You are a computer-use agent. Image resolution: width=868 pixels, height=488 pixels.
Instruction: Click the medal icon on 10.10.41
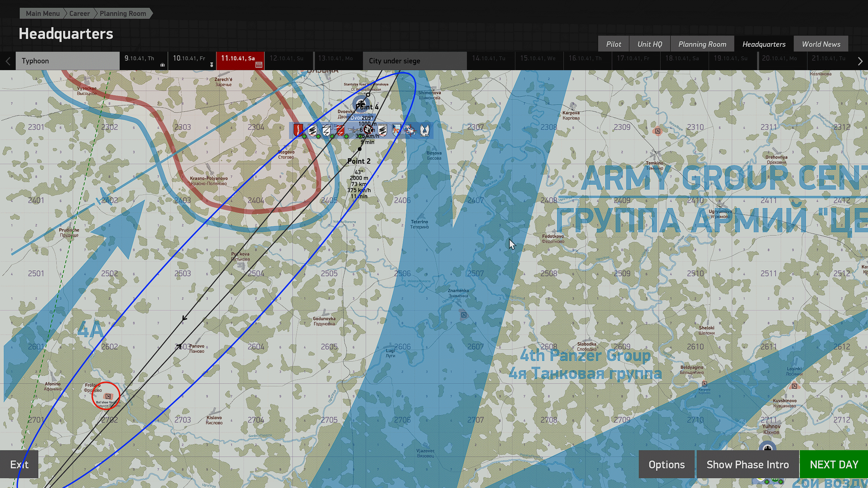(212, 64)
